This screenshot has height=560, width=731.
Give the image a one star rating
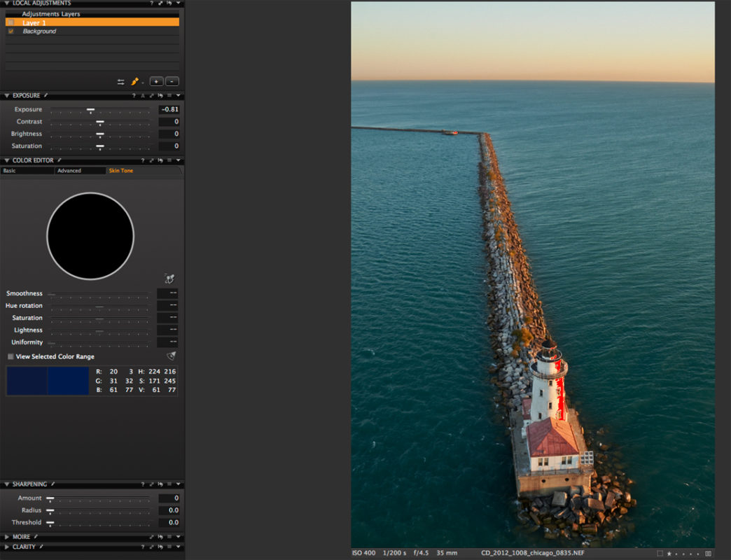point(669,554)
